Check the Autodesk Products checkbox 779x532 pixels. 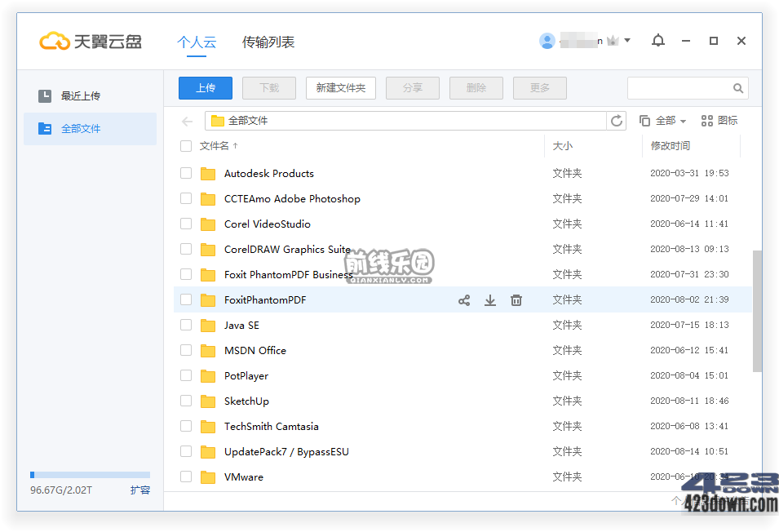pos(186,173)
